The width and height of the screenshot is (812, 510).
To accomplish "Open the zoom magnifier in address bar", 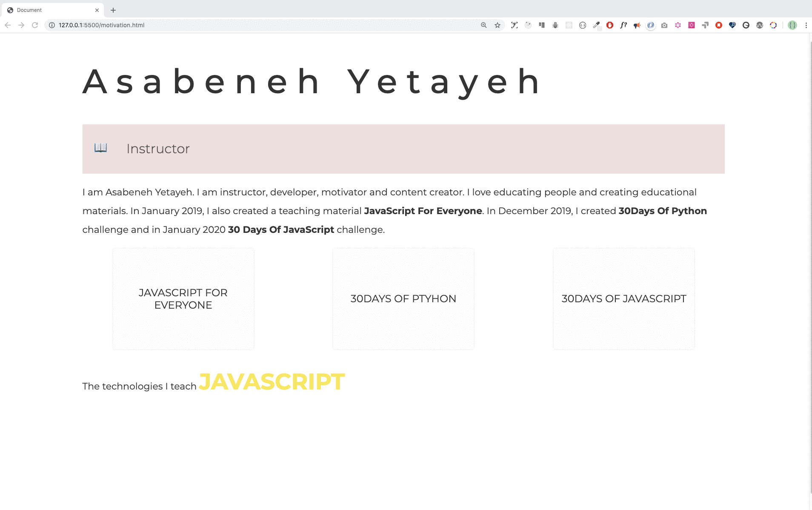I will pyautogui.click(x=484, y=25).
